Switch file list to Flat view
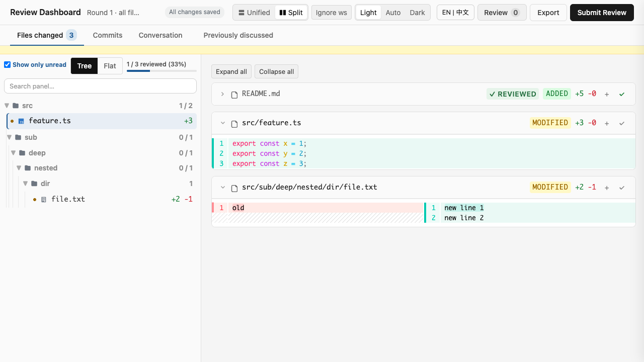644x362 pixels. (110, 66)
